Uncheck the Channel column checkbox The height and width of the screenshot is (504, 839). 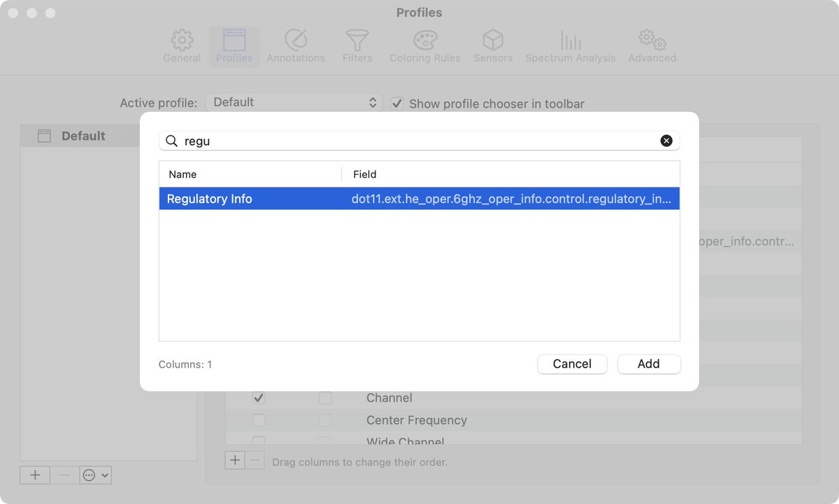coord(259,398)
